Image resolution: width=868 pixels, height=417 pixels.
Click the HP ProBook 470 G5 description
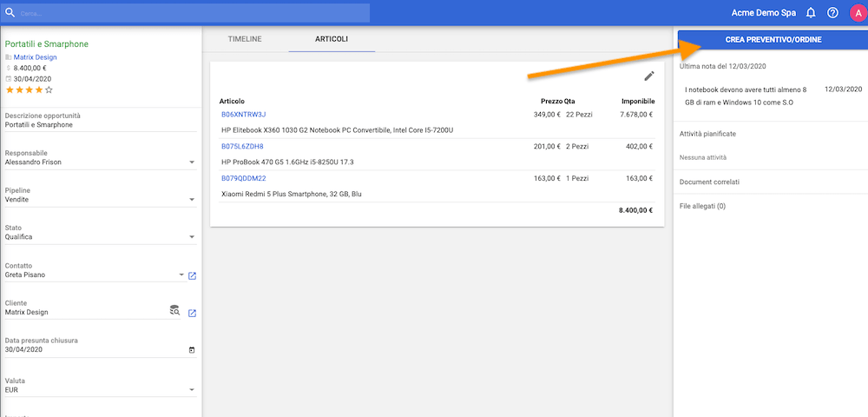287,162
